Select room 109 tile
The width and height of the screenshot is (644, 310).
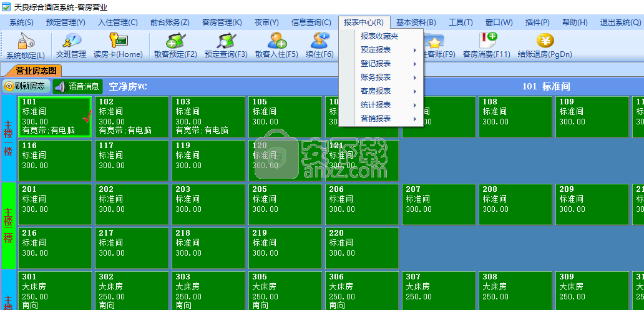592,117
